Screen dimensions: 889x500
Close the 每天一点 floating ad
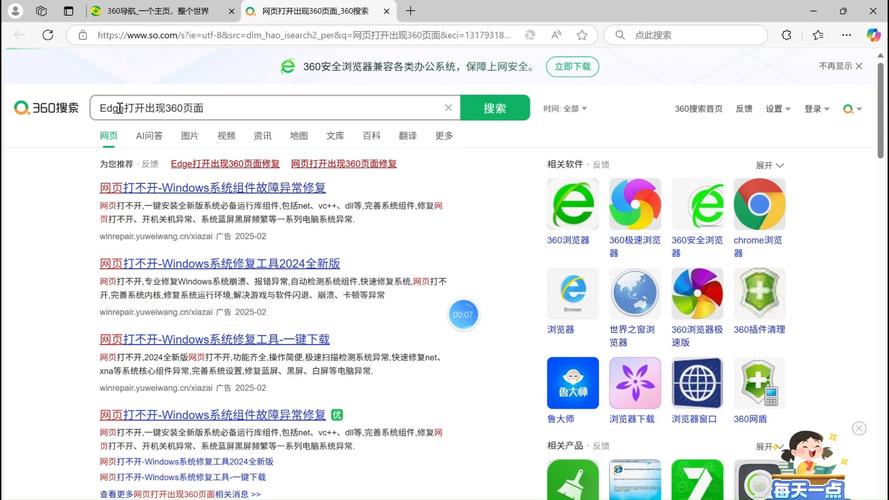[x=859, y=429]
